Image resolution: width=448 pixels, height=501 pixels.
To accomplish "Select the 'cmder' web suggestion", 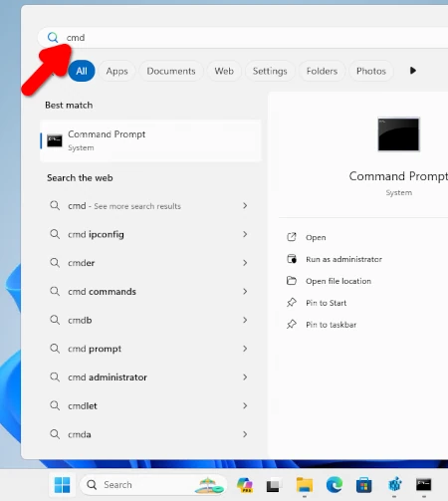I will [150, 263].
